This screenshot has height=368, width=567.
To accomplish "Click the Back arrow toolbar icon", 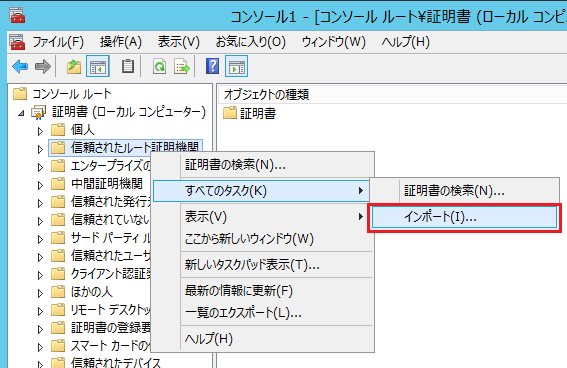I will point(20,67).
